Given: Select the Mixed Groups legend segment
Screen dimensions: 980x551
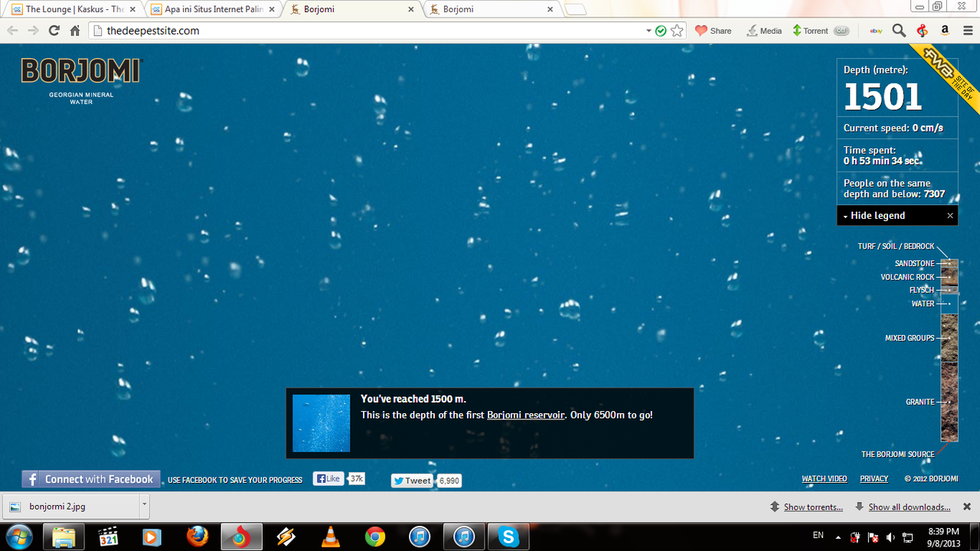Looking at the screenshot, I should [949, 337].
